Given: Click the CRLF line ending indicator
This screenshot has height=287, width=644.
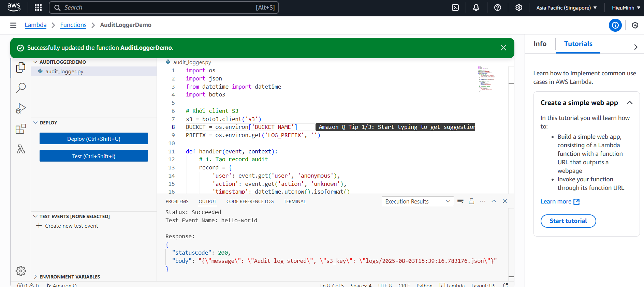Looking at the screenshot, I should (x=404, y=285).
